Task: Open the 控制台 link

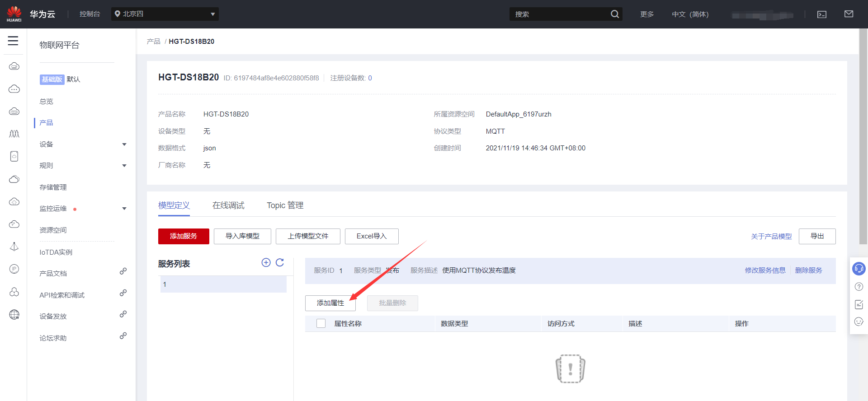Action: (x=90, y=14)
